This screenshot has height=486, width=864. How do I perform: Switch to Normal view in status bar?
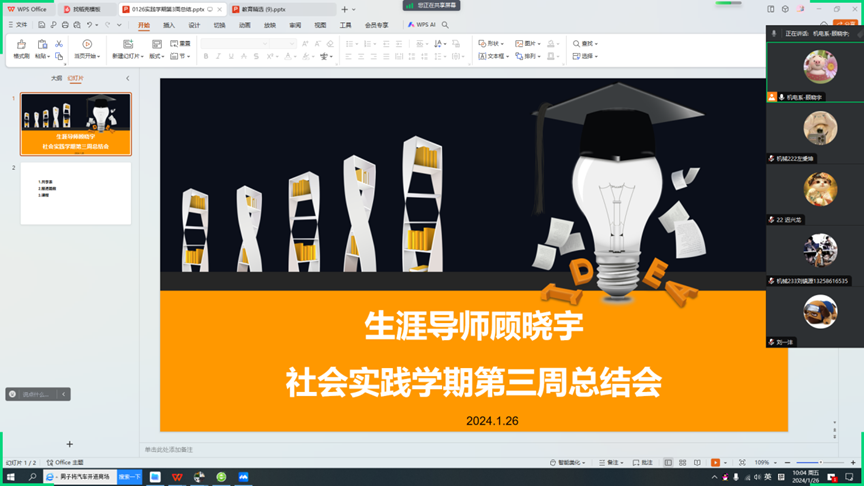point(668,463)
